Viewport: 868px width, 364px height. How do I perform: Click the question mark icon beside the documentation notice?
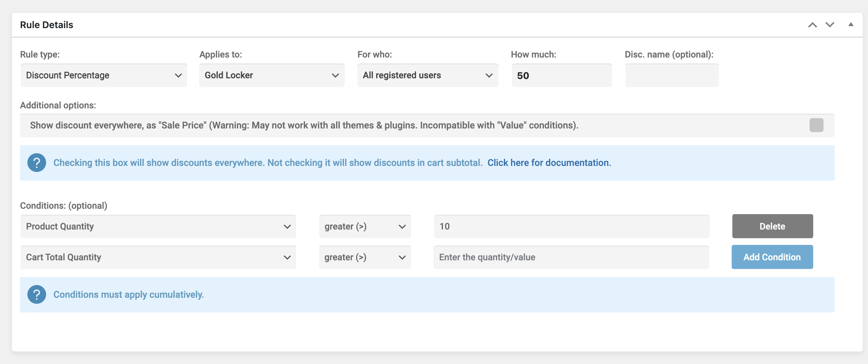[x=37, y=163]
